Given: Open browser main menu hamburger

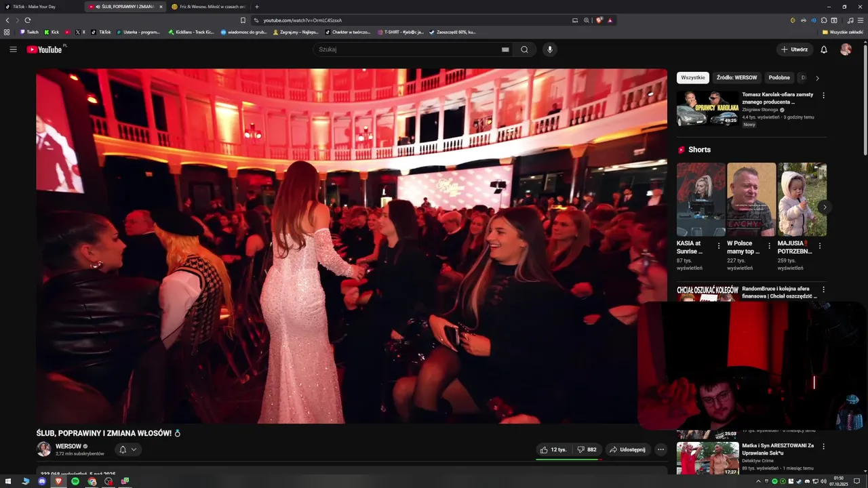Looking at the screenshot, I should click(861, 20).
